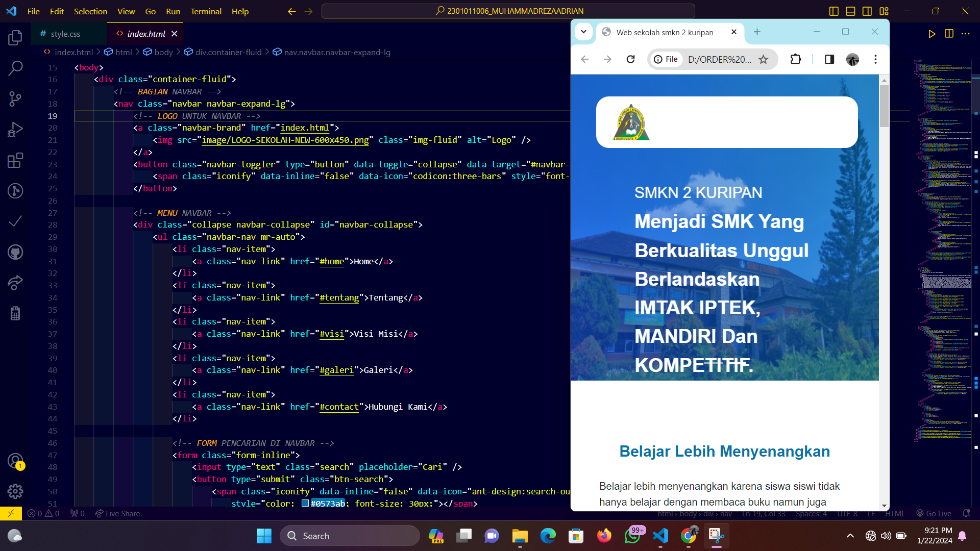Screen dimensions: 980x551
Task: Click the browser page vertical scrollbar
Action: pyautogui.click(x=884, y=107)
